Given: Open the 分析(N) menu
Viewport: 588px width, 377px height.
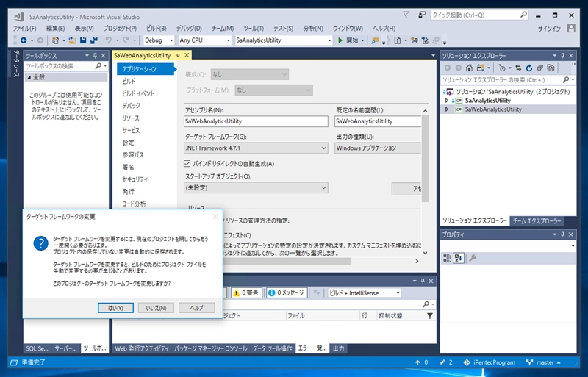Looking at the screenshot, I should point(313,29).
